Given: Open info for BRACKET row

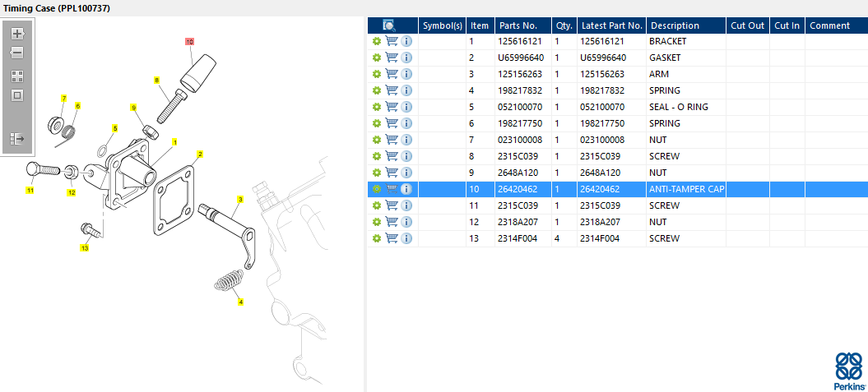Looking at the screenshot, I should (406, 41).
